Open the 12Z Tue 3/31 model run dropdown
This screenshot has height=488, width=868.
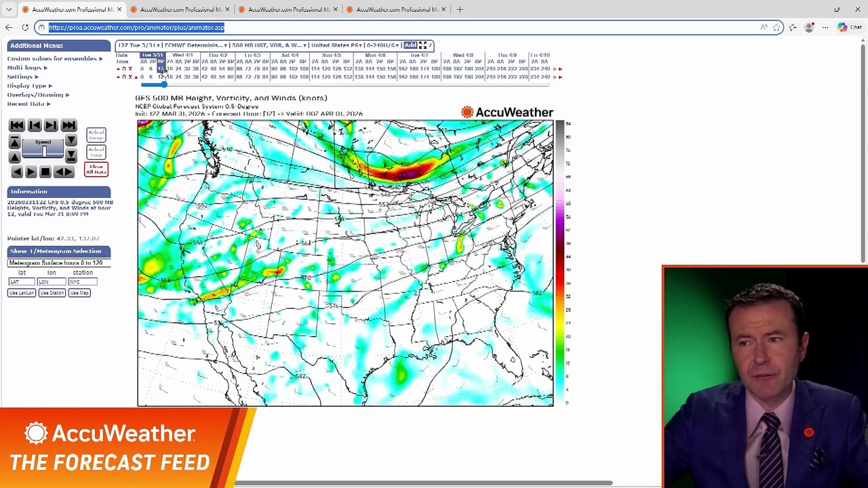click(x=138, y=45)
